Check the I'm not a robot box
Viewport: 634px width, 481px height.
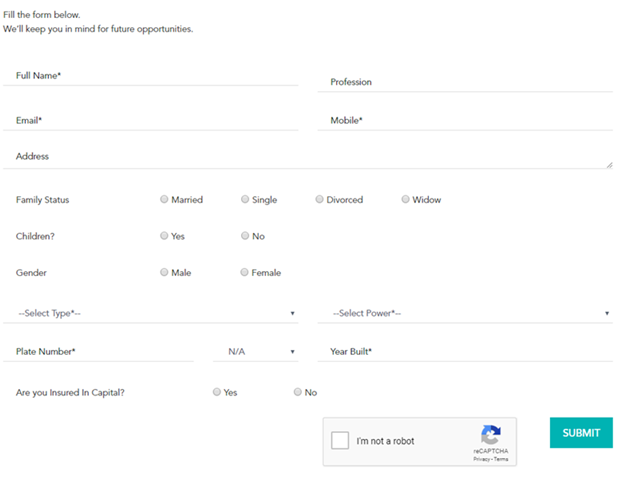[340, 440]
